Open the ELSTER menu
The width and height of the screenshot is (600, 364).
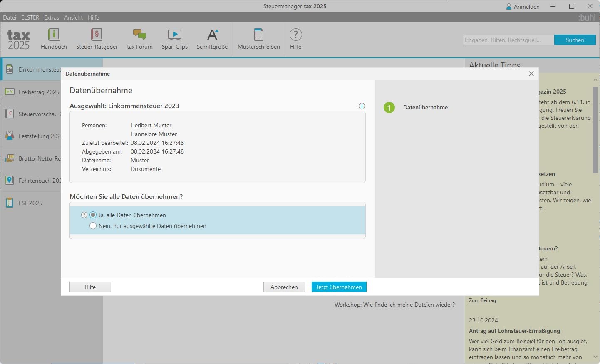pyautogui.click(x=30, y=17)
